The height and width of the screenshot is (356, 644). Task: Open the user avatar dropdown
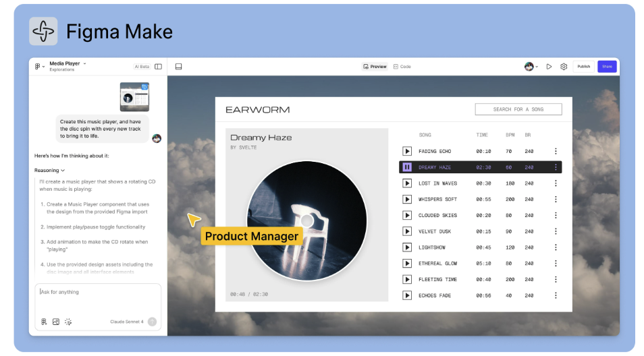pyautogui.click(x=531, y=67)
